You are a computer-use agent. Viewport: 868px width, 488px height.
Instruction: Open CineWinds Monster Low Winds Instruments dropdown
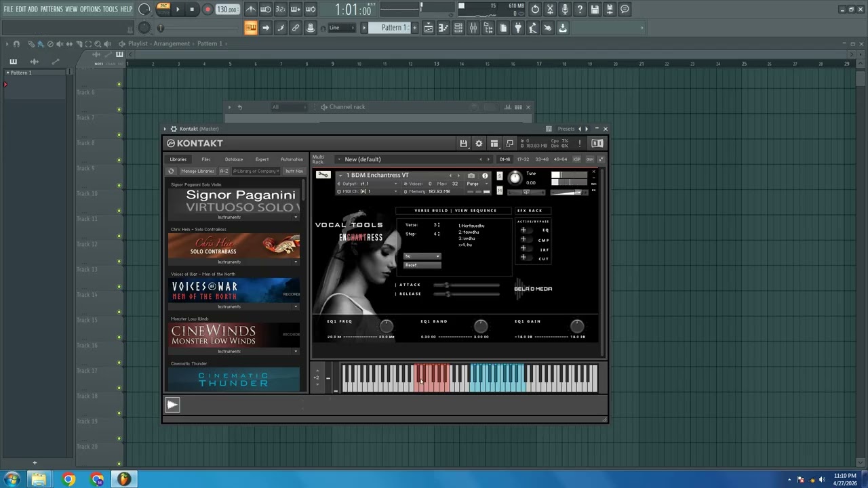click(x=296, y=351)
